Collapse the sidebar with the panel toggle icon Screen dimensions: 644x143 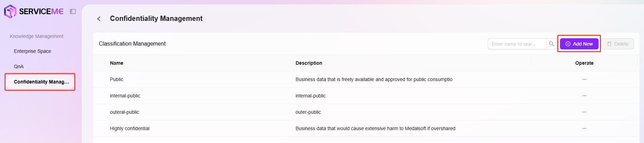tap(73, 11)
